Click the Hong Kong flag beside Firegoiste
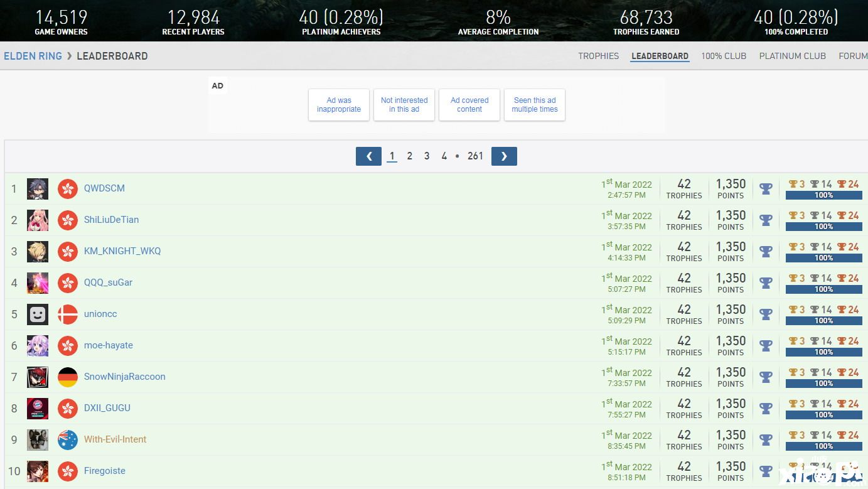Viewport: 868px width, 489px height. pos(68,471)
